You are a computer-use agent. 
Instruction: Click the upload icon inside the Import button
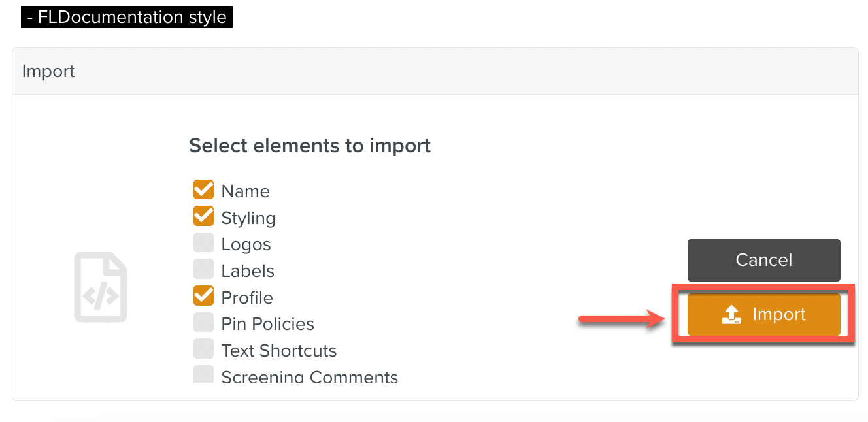point(731,314)
